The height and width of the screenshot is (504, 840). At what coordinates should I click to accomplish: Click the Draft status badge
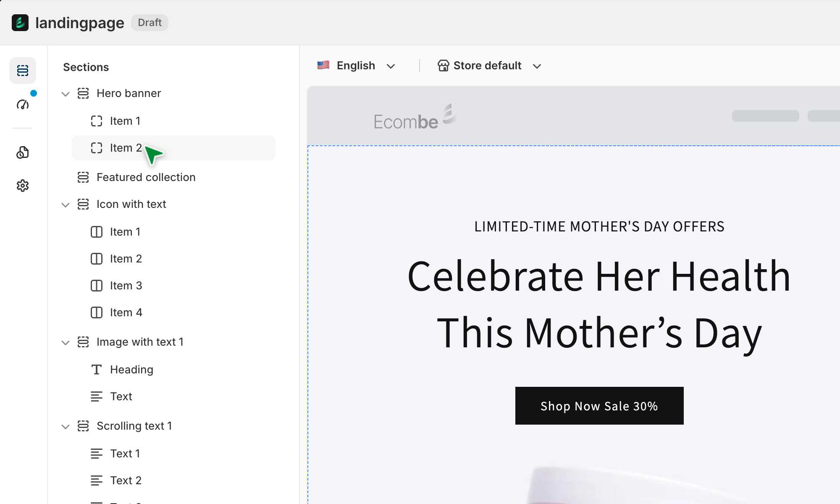pos(150,23)
